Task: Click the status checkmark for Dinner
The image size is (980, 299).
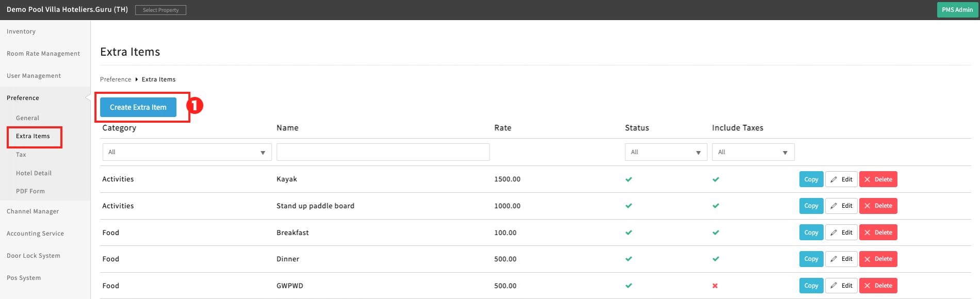Action: tap(629, 259)
